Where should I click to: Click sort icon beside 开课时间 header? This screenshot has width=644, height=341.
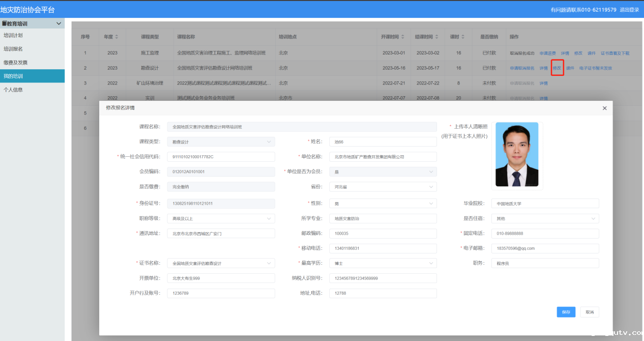(x=403, y=37)
